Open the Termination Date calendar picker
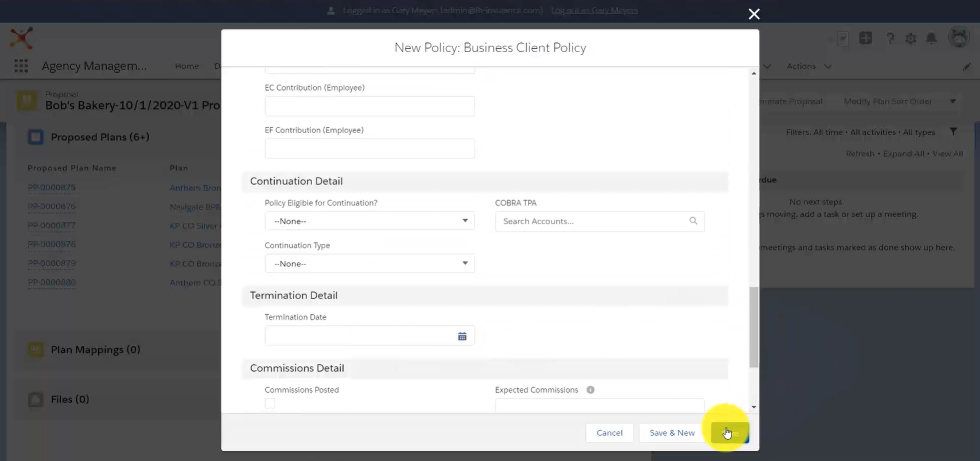This screenshot has width=980, height=461. [462, 336]
